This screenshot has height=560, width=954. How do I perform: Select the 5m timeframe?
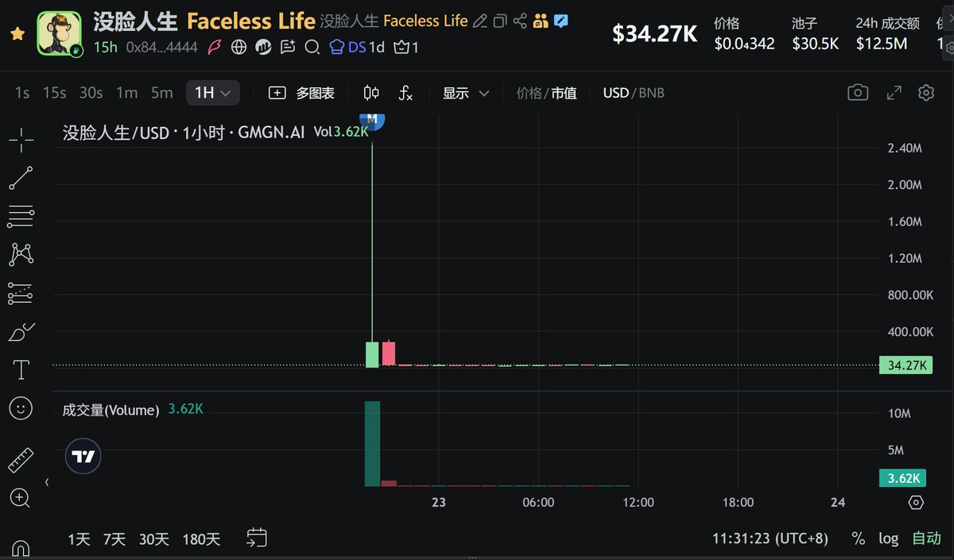point(161,93)
